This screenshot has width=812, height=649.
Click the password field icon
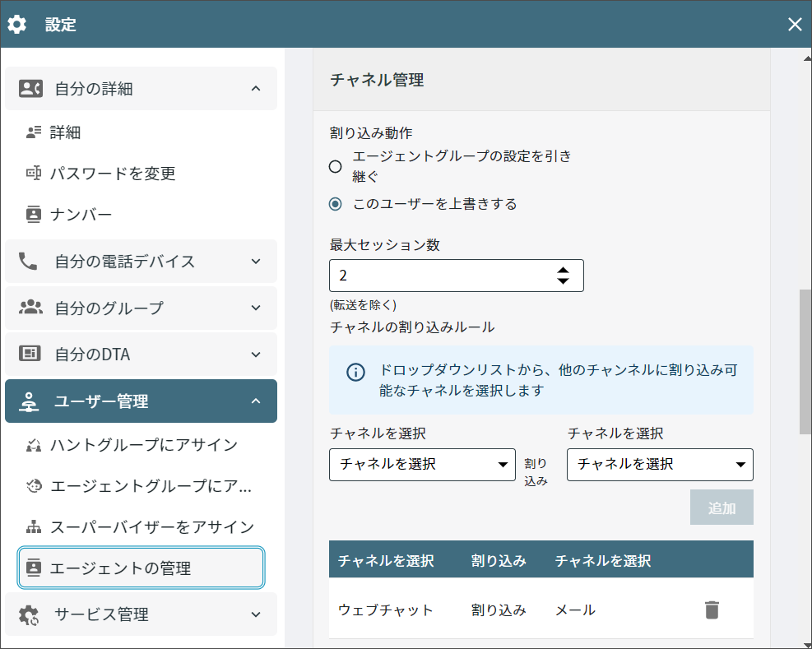point(34,173)
